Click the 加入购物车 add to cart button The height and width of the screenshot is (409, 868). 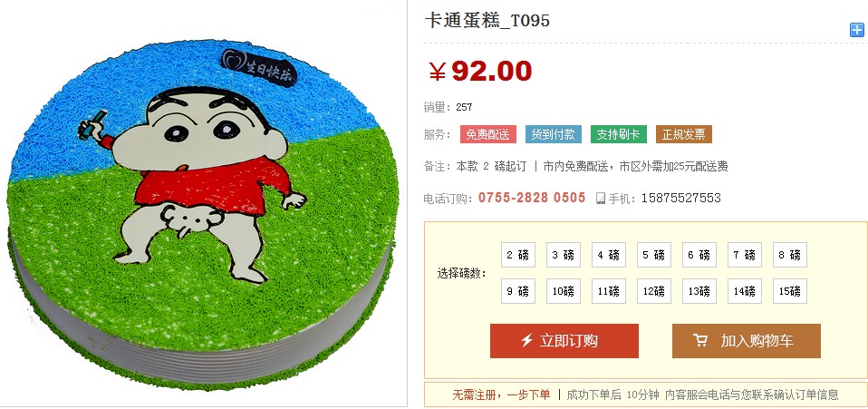point(747,341)
